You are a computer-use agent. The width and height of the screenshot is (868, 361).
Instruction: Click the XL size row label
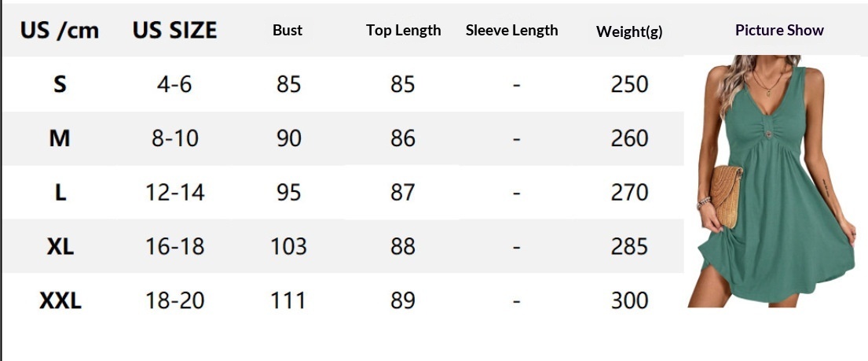tap(60, 246)
